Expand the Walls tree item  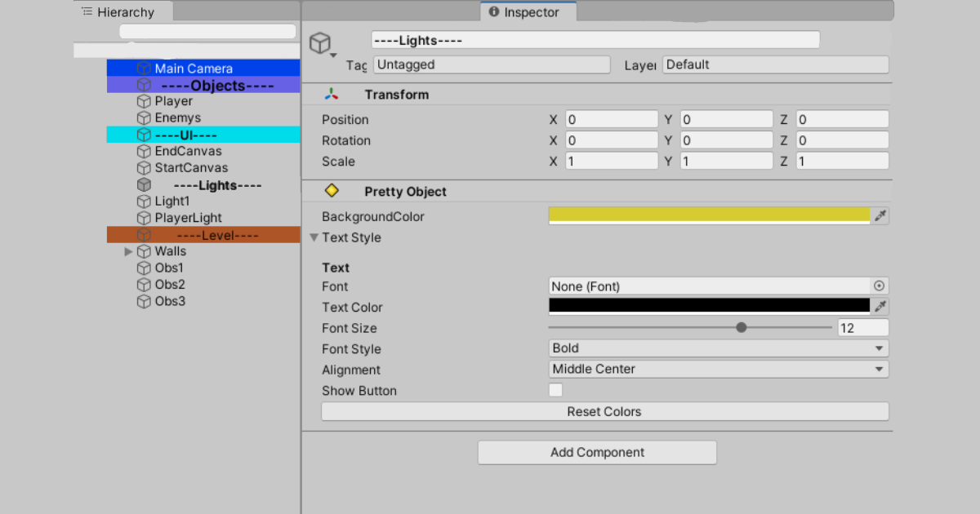[x=128, y=251]
